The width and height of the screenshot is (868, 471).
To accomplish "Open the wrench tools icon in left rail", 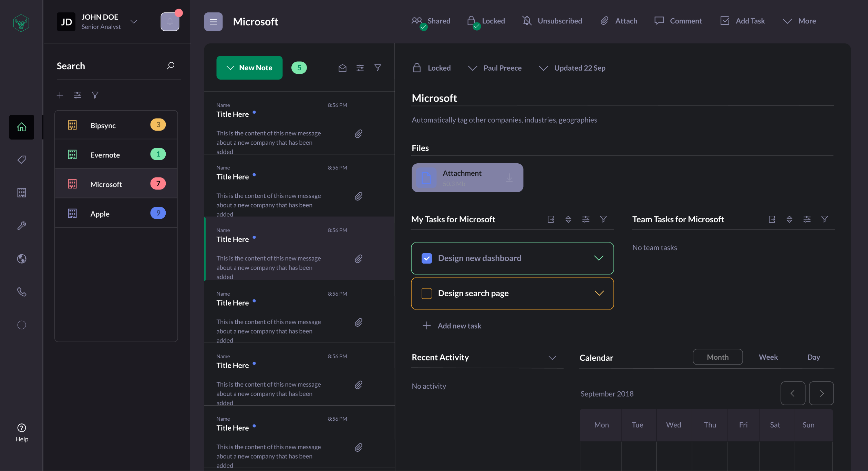I will pos(22,226).
